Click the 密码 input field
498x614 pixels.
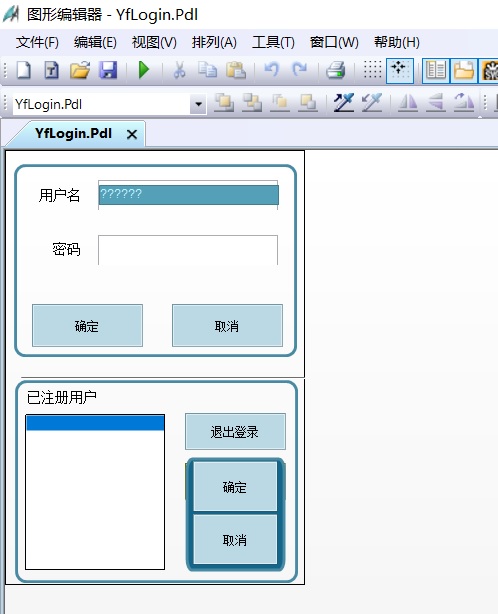(x=188, y=250)
